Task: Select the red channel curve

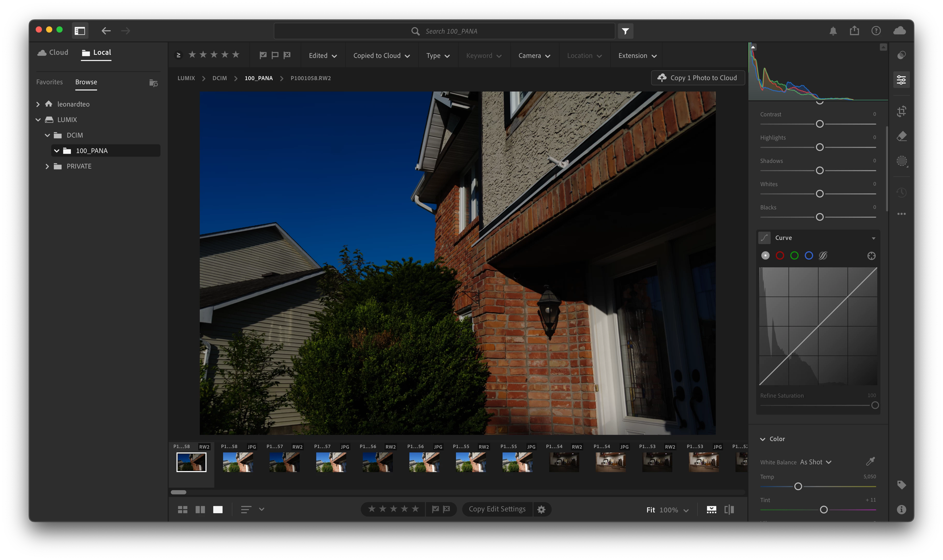Action: tap(780, 256)
